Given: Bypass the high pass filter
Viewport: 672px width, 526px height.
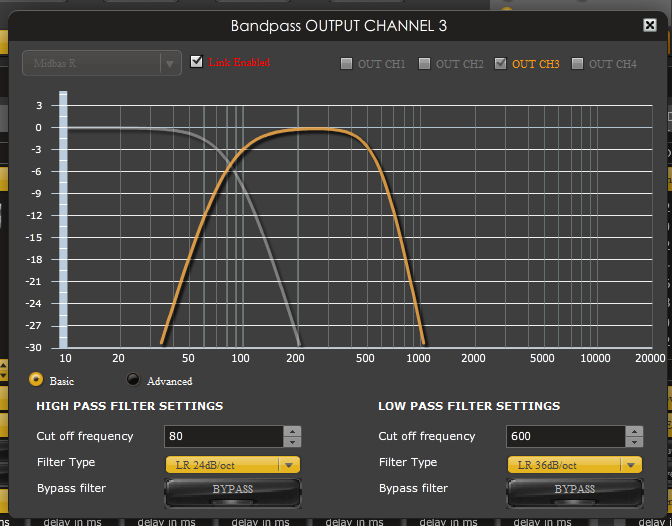Looking at the screenshot, I should [x=233, y=492].
